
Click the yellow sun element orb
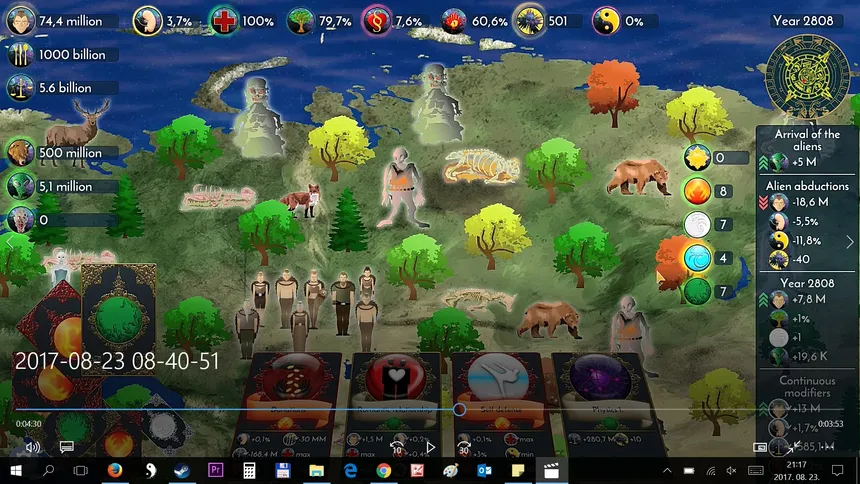click(697, 158)
